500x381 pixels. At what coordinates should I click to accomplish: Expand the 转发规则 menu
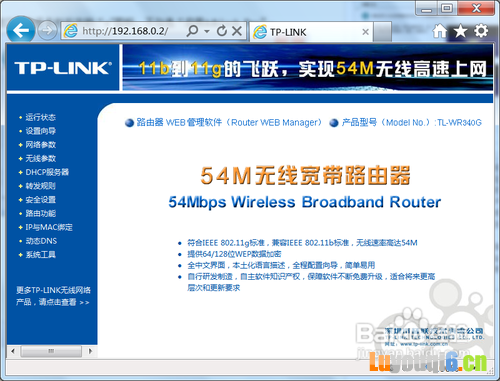tap(40, 186)
